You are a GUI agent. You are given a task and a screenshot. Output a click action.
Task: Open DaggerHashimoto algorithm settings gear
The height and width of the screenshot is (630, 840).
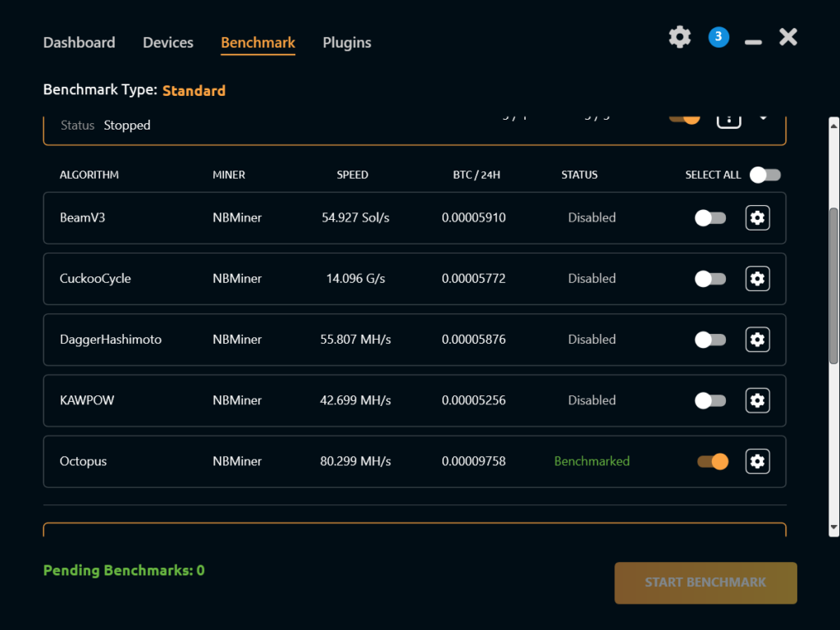(757, 340)
